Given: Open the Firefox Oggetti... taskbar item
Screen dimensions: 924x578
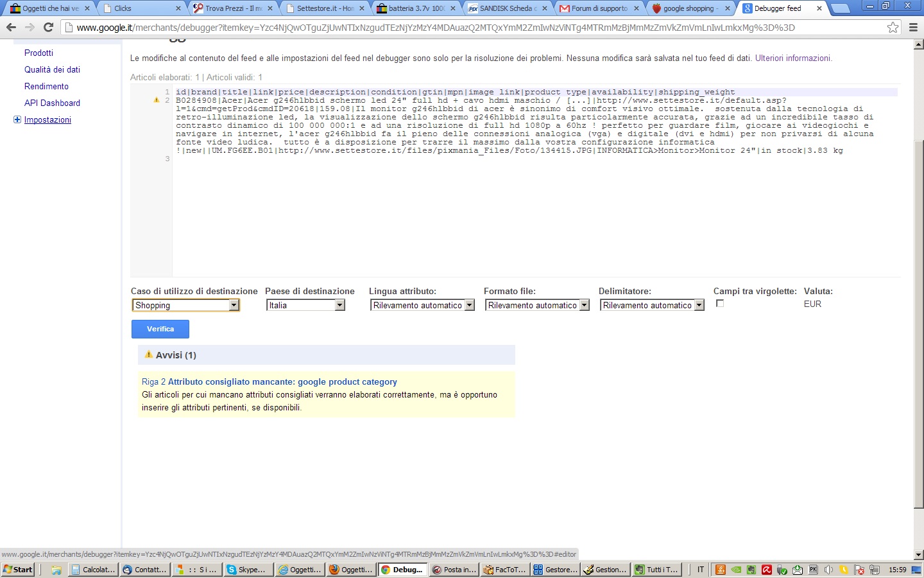Looking at the screenshot, I should 351,570.
